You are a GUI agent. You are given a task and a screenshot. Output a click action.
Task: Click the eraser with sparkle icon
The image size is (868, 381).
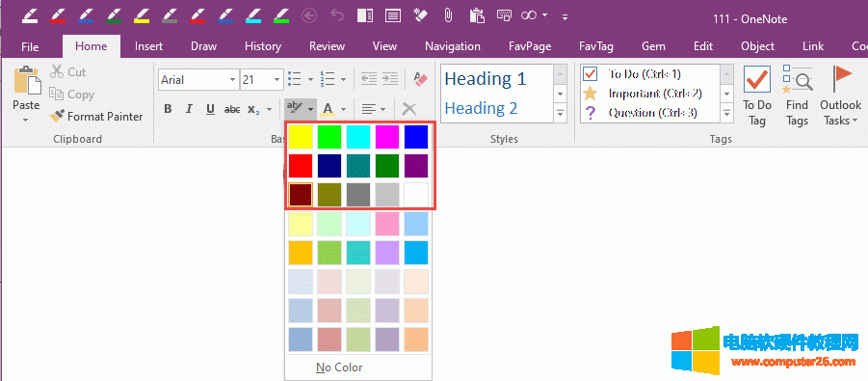421,15
